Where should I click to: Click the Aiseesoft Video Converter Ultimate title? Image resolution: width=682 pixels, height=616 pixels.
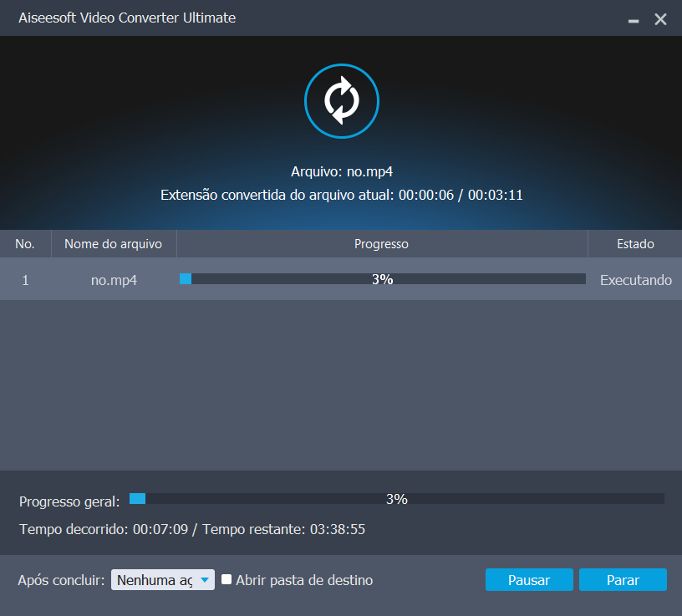coord(127,18)
